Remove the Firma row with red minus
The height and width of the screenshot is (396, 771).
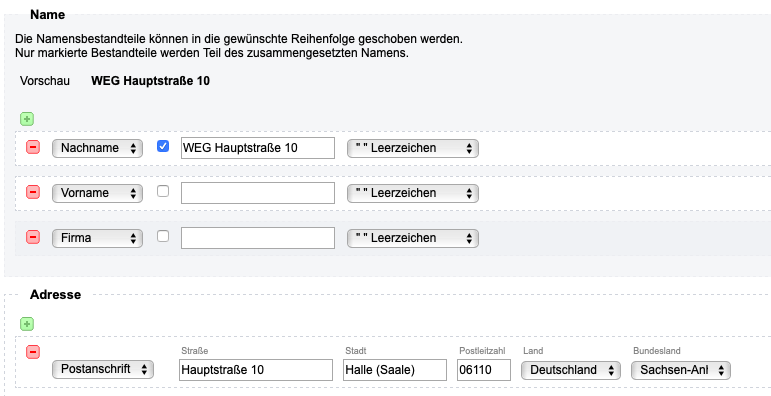[33, 237]
